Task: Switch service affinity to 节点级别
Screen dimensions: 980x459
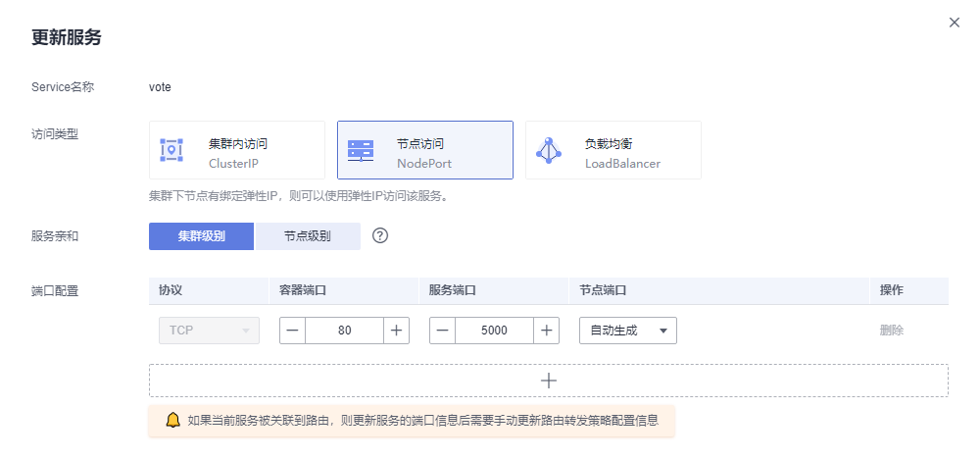Action: [x=307, y=236]
